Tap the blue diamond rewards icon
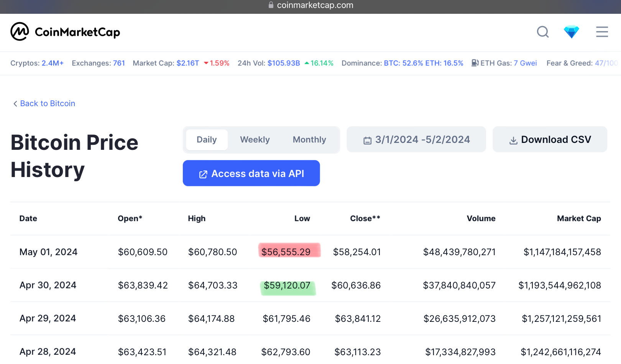 point(571,32)
